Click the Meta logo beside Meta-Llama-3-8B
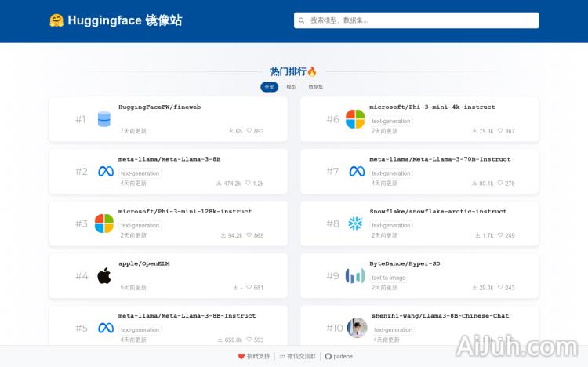 tap(105, 172)
